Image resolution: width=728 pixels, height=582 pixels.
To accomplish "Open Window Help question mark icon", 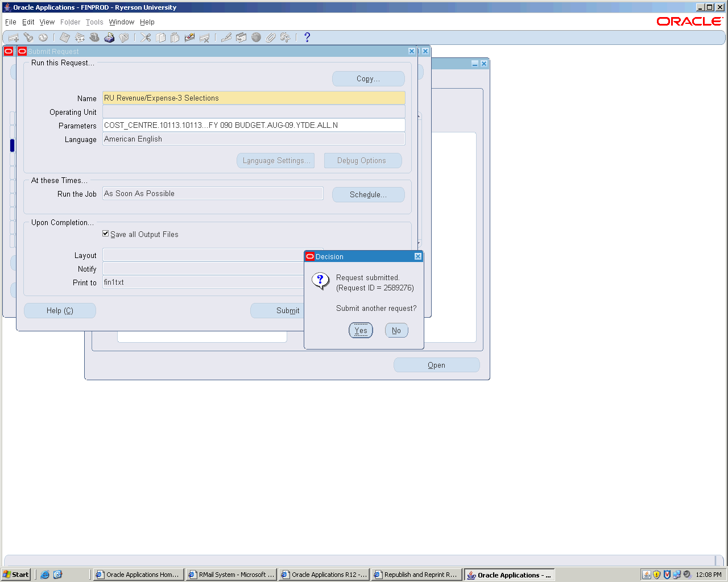I will (x=307, y=38).
